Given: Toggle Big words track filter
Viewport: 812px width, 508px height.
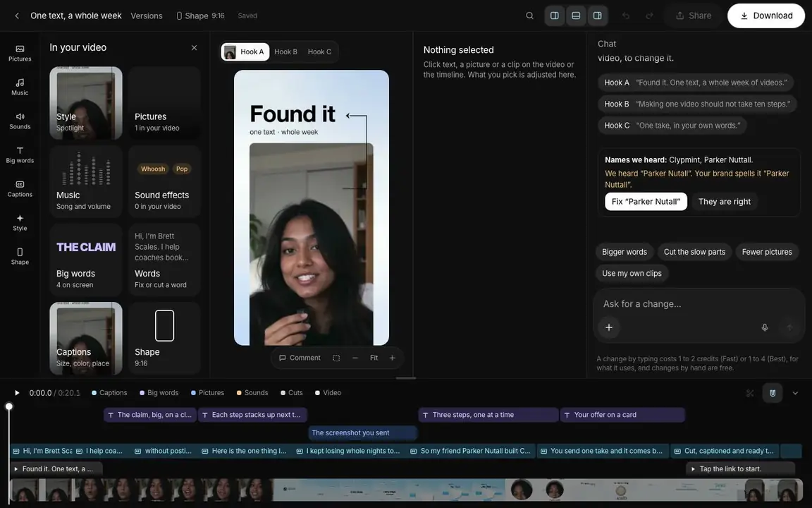Looking at the screenshot, I should tap(159, 393).
